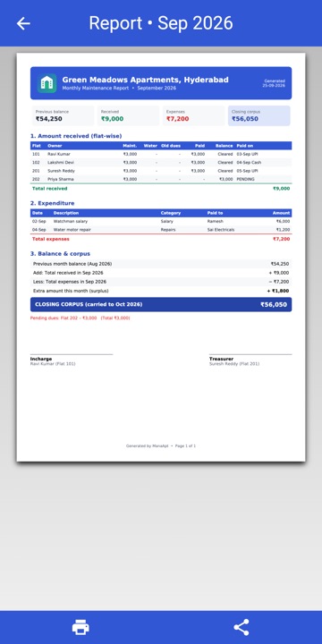Tap the apartment building logo icon

47,83
